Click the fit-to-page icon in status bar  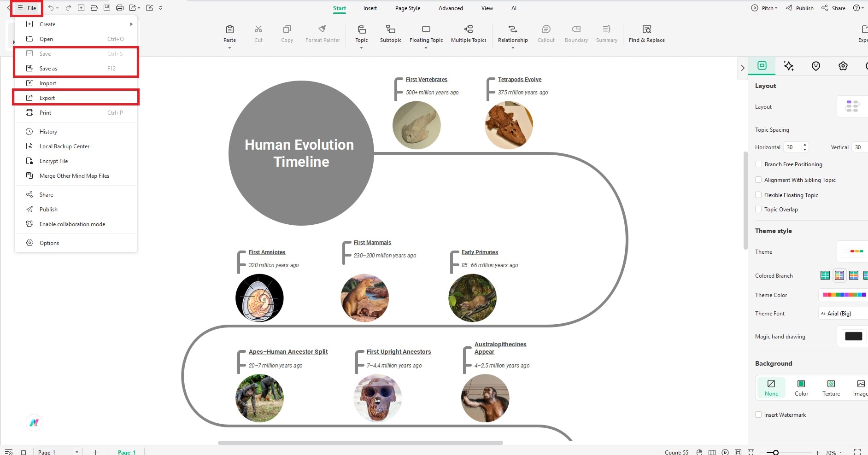coord(738,452)
